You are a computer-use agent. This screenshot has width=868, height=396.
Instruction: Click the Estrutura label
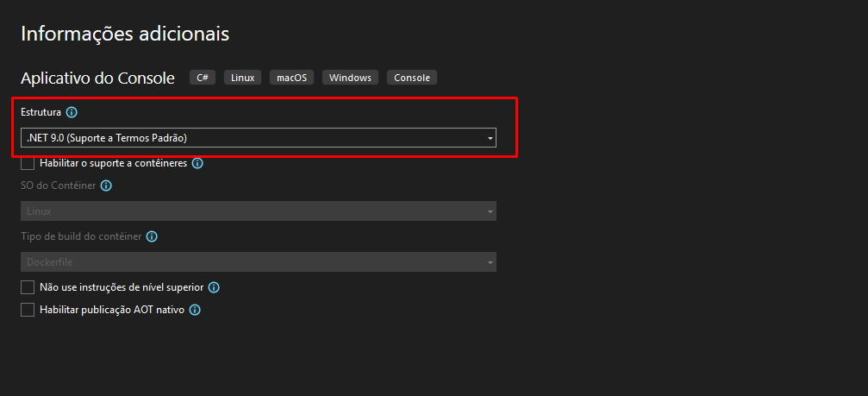click(41, 112)
